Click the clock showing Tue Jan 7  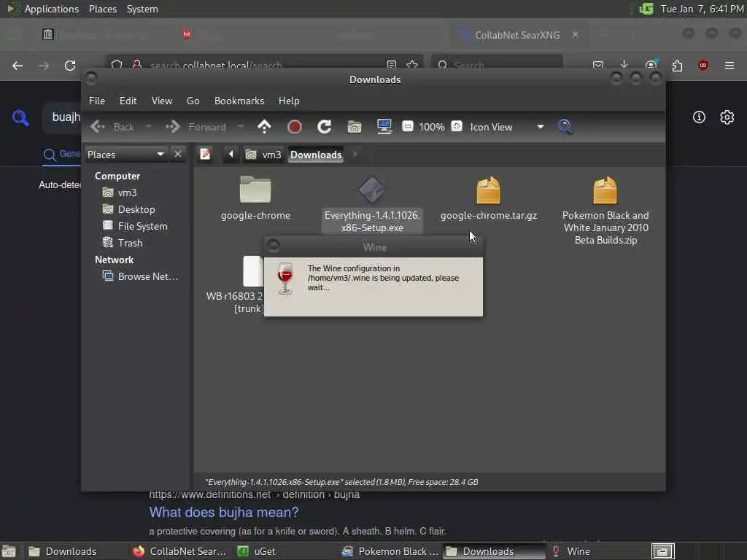[702, 9]
